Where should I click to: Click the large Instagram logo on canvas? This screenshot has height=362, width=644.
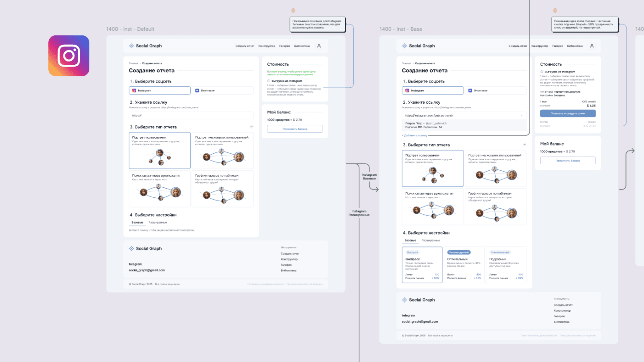pyautogui.click(x=69, y=56)
